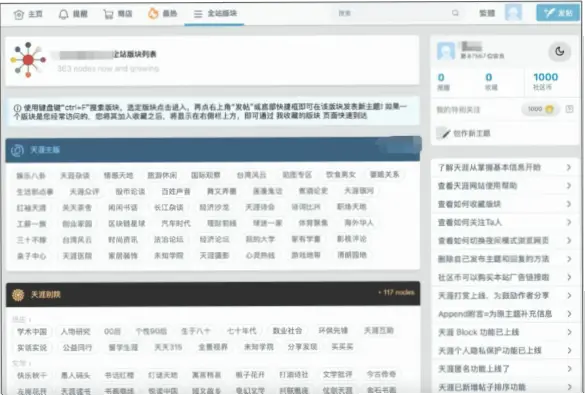Viewport: 585px width, 396px height.
Task: Open the 法治论坛 board
Action: (x=169, y=240)
